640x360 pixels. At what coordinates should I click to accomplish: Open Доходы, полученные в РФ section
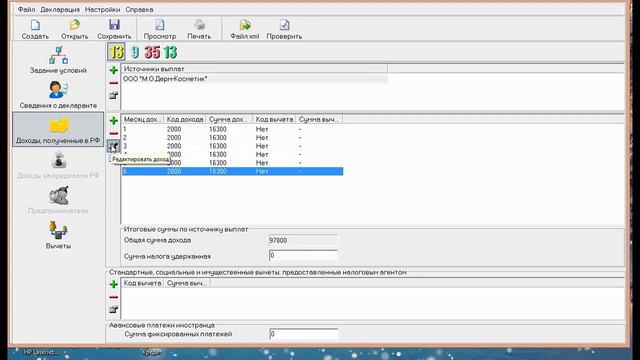click(x=58, y=130)
